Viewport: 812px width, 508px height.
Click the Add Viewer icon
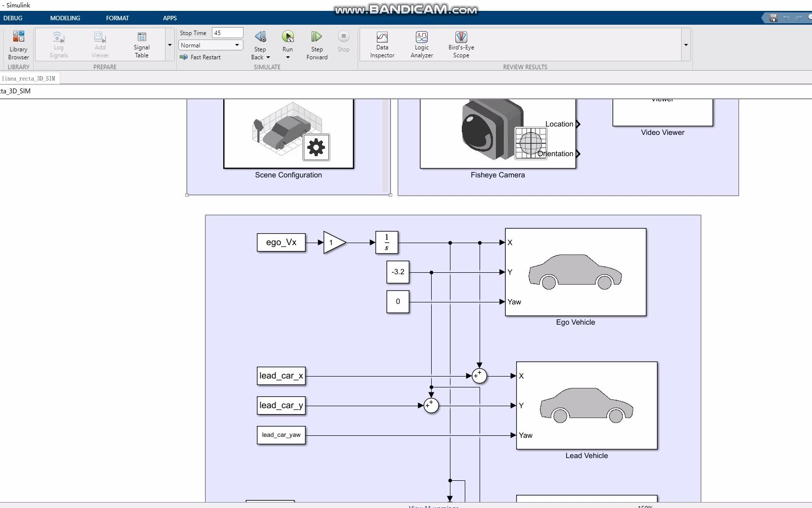100,43
